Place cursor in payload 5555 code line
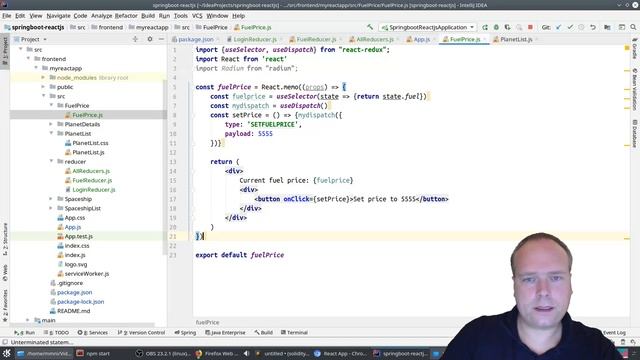 [x=248, y=134]
